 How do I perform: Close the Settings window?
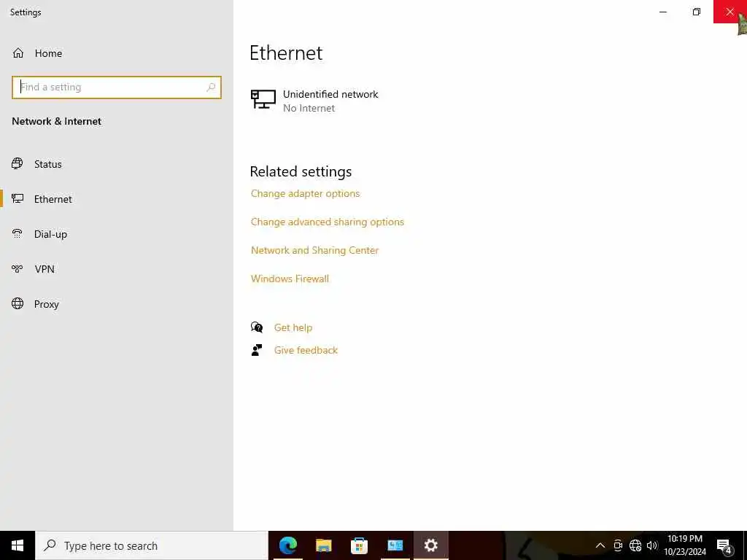click(729, 12)
